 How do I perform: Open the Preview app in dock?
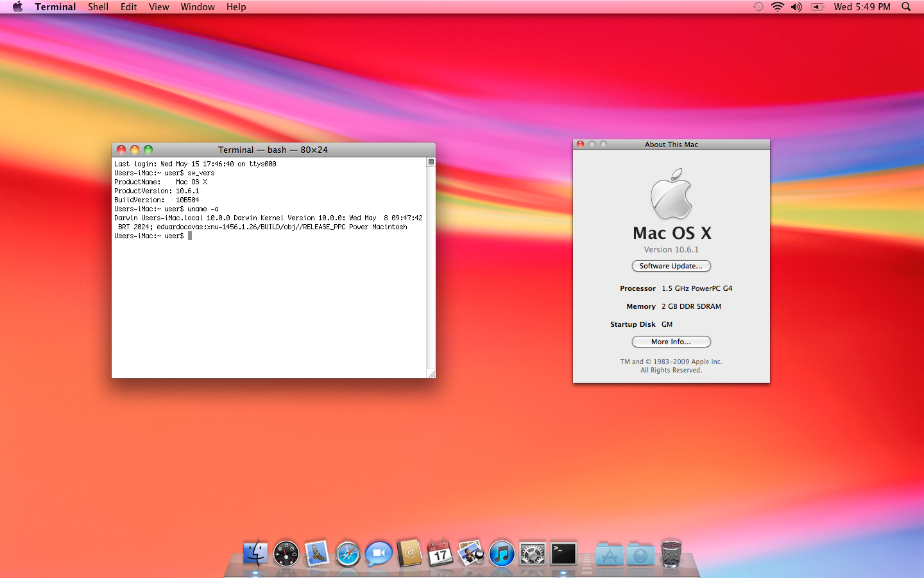[x=471, y=554]
